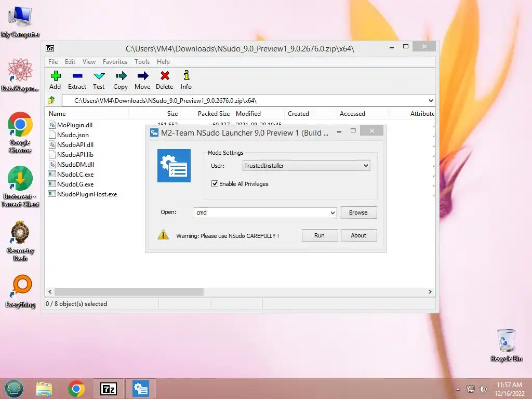Select the NSudoLC.exe file icon

[52, 174]
